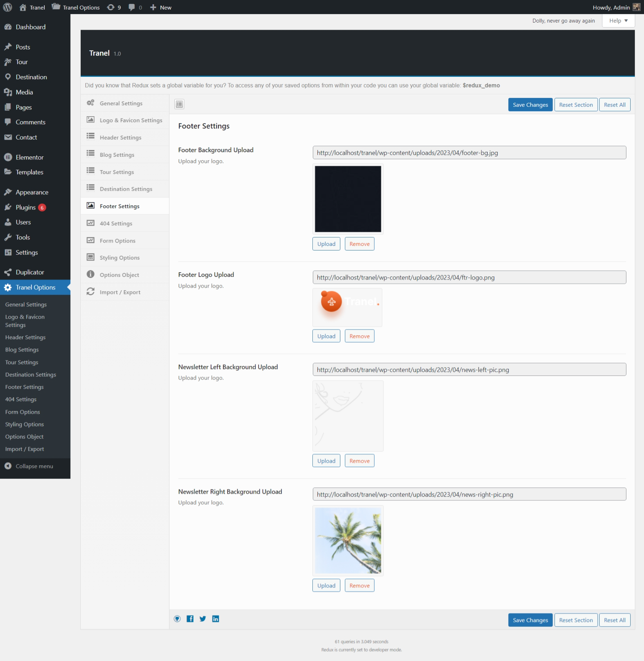
Task: Click the Tranel Options gear icon
Action: pyautogui.click(x=8, y=287)
